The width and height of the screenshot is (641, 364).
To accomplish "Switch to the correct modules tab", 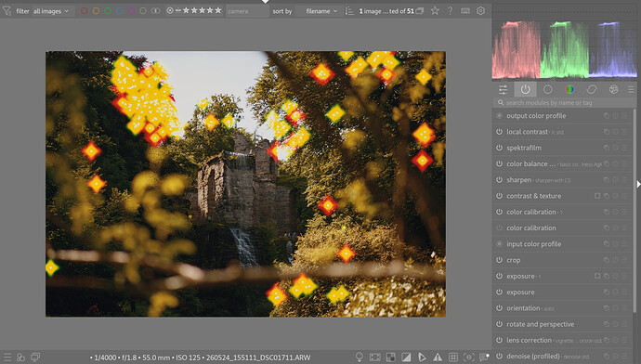I will pos(592,89).
